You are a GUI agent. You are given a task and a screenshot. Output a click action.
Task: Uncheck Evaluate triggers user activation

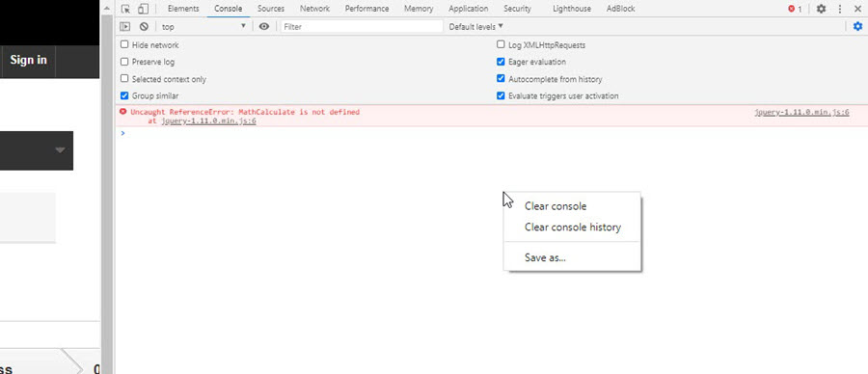(x=501, y=95)
